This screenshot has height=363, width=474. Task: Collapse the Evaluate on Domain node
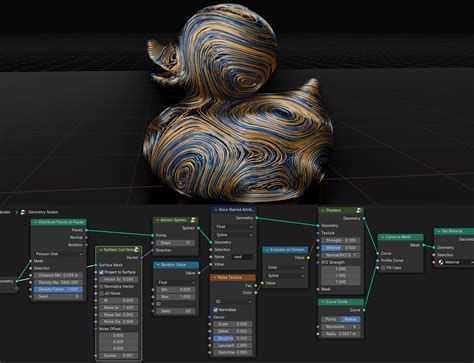tap(267, 250)
